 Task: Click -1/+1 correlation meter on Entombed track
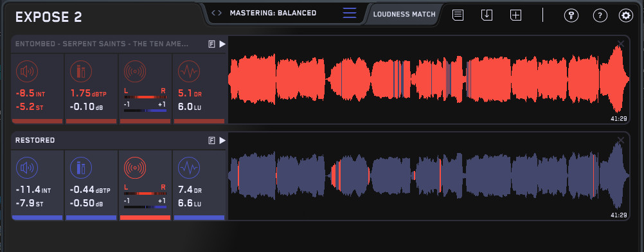[x=145, y=111]
